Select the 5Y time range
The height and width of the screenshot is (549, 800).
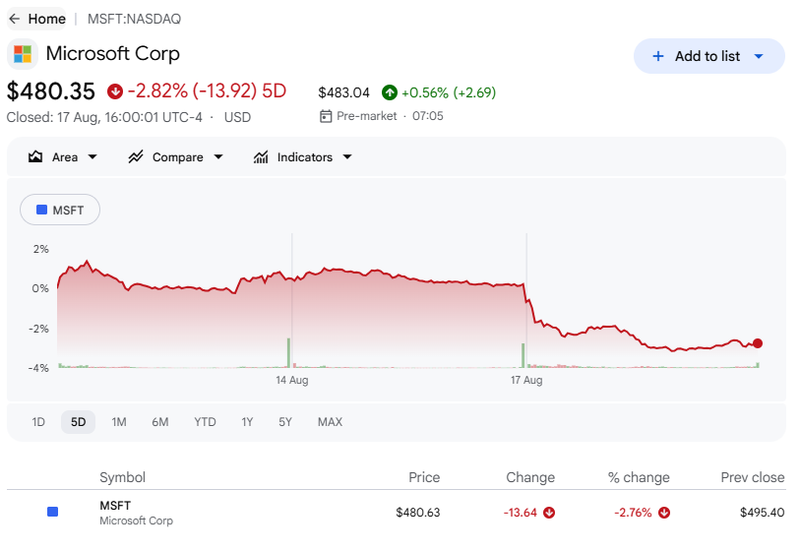click(x=285, y=422)
